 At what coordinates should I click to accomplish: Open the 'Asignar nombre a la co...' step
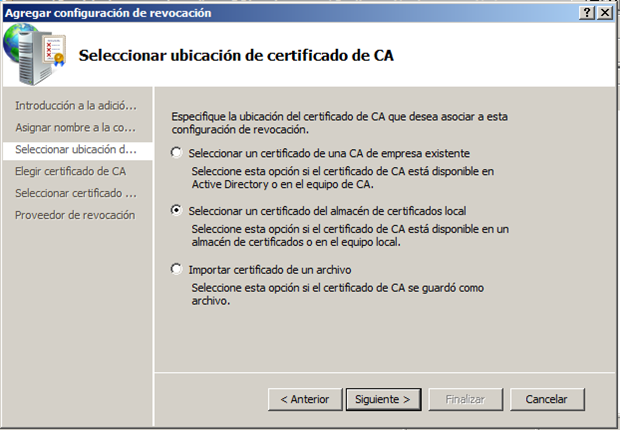pos(75,127)
